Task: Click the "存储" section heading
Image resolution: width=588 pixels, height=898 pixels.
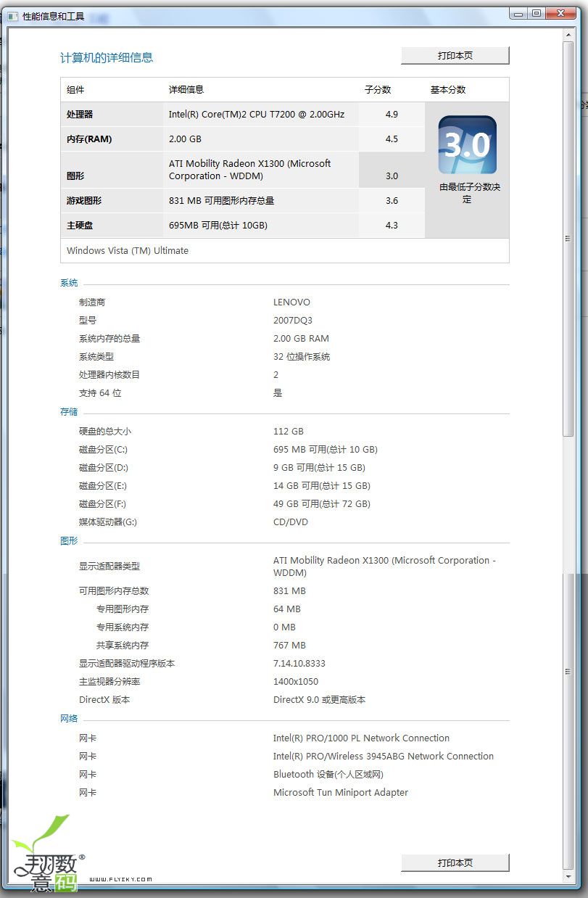Action: [69, 412]
